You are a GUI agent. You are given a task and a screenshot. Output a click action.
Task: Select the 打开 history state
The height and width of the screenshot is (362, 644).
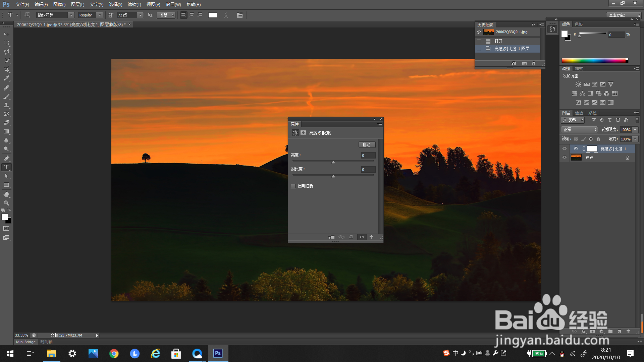pos(498,41)
